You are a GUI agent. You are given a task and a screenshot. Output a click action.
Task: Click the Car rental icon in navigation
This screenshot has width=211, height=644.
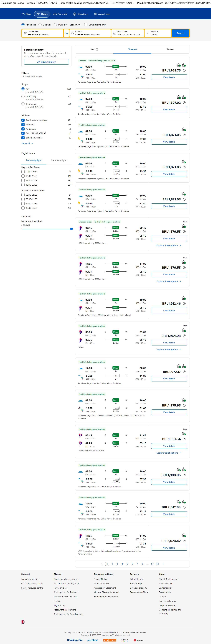(55, 14)
